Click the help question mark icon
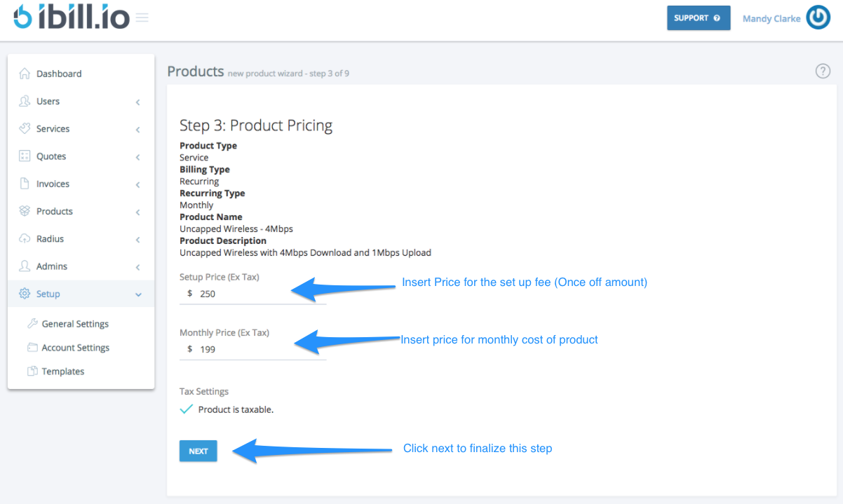Screen dimensions: 843x504 822,71
